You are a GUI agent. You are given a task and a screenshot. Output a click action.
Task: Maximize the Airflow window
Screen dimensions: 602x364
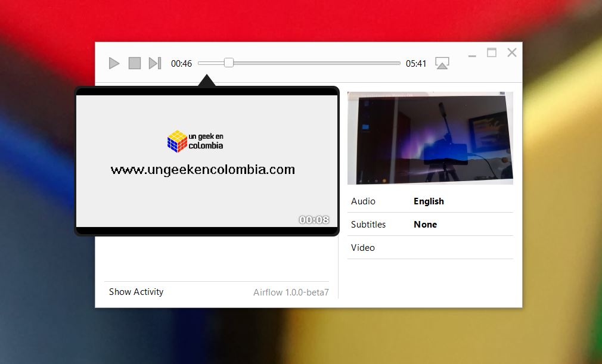[x=492, y=52]
